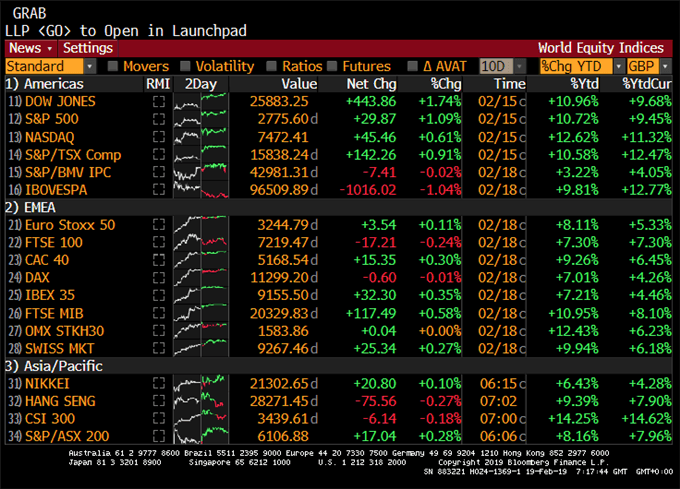Screen dimensions: 680x489
Task: Sort by the %Ytd column header
Action: point(584,84)
